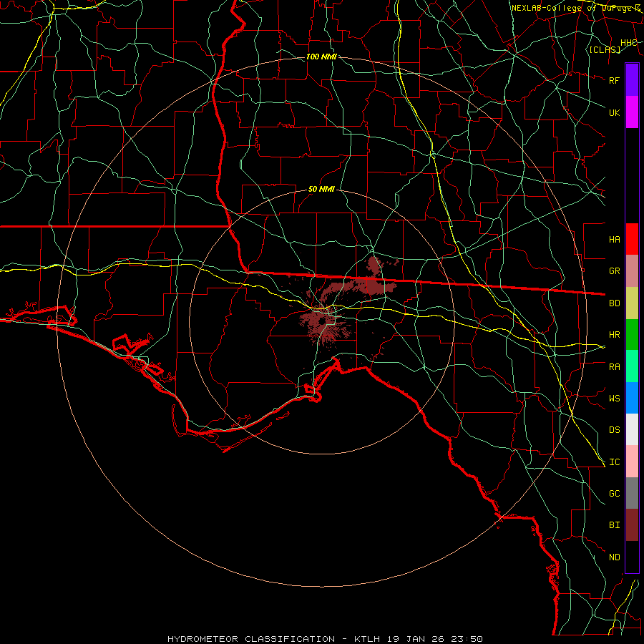644x644 pixels.
Task: Click the yellow BD legend swatch
Action: pyautogui.click(x=632, y=303)
